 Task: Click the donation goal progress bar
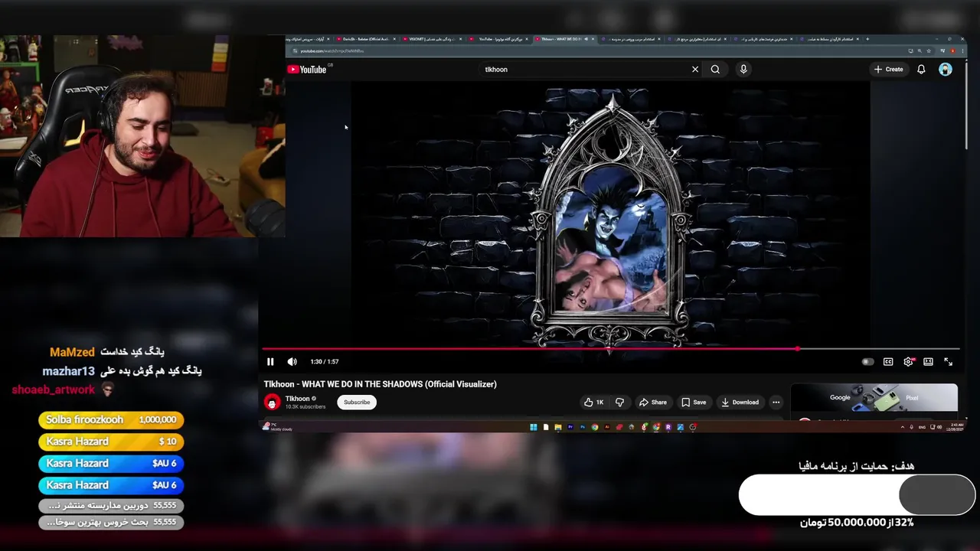857,495
